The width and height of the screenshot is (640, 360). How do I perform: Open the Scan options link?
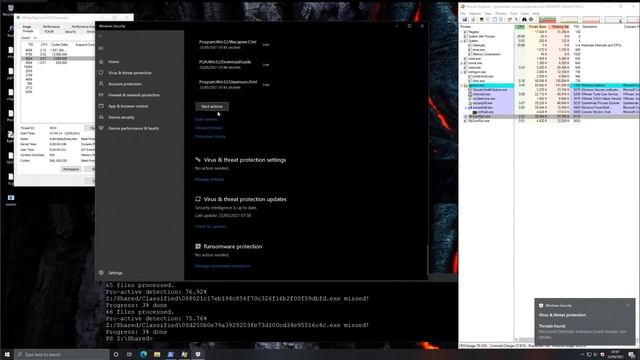coord(206,119)
